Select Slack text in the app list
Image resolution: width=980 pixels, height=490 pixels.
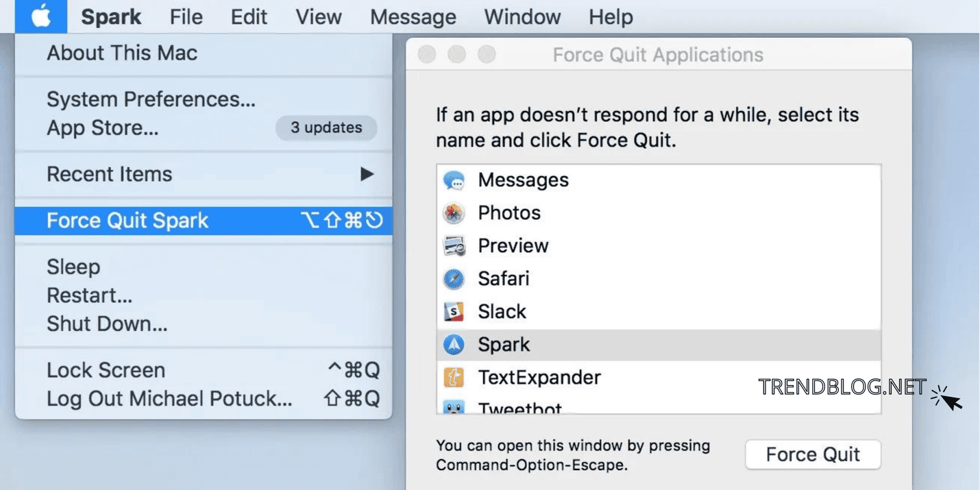pos(502,312)
